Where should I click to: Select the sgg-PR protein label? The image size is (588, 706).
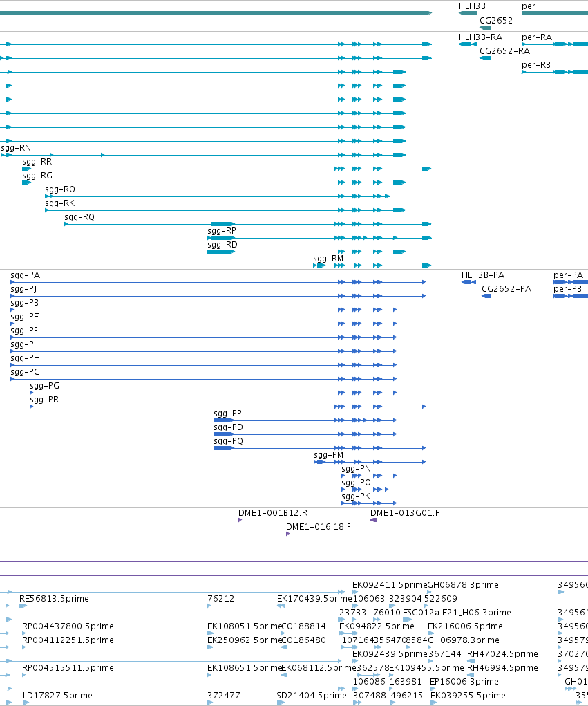[x=44, y=400]
